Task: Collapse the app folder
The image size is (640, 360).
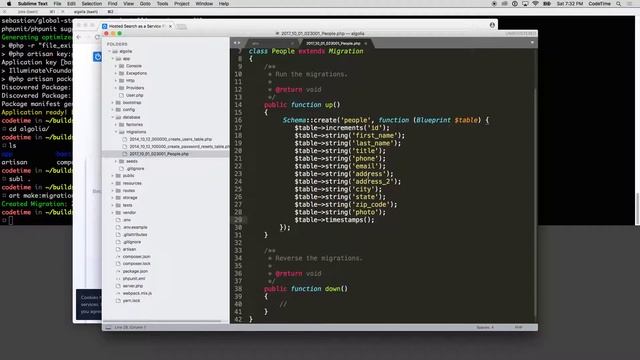Action: (113, 59)
